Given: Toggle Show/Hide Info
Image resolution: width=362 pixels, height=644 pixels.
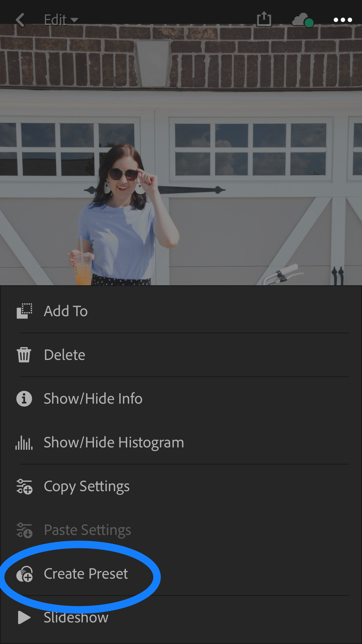Looking at the screenshot, I should point(181,398).
